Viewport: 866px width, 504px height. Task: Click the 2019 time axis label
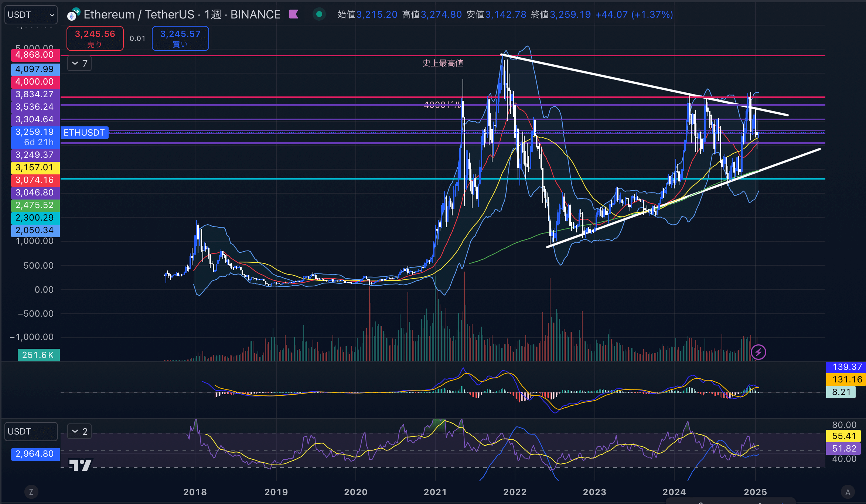pyautogui.click(x=276, y=492)
